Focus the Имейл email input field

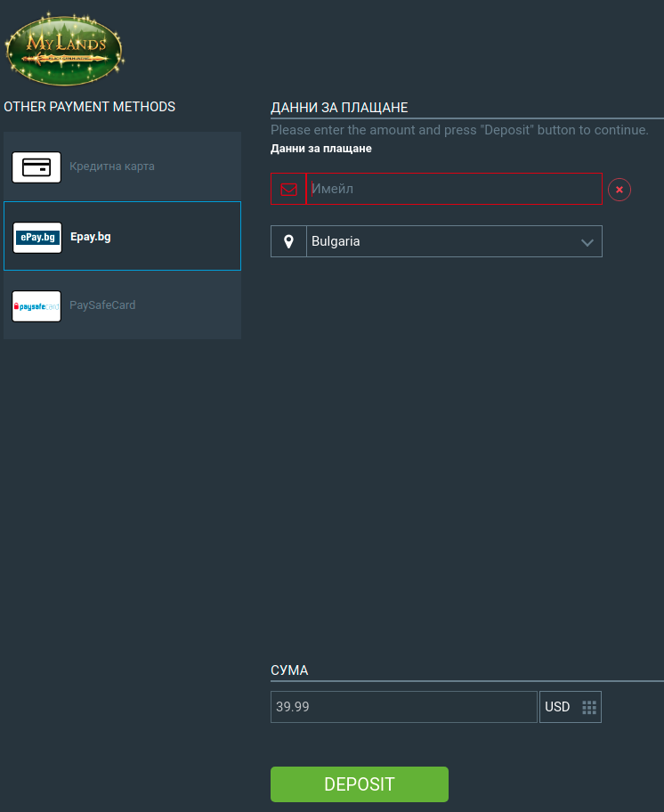coord(455,189)
